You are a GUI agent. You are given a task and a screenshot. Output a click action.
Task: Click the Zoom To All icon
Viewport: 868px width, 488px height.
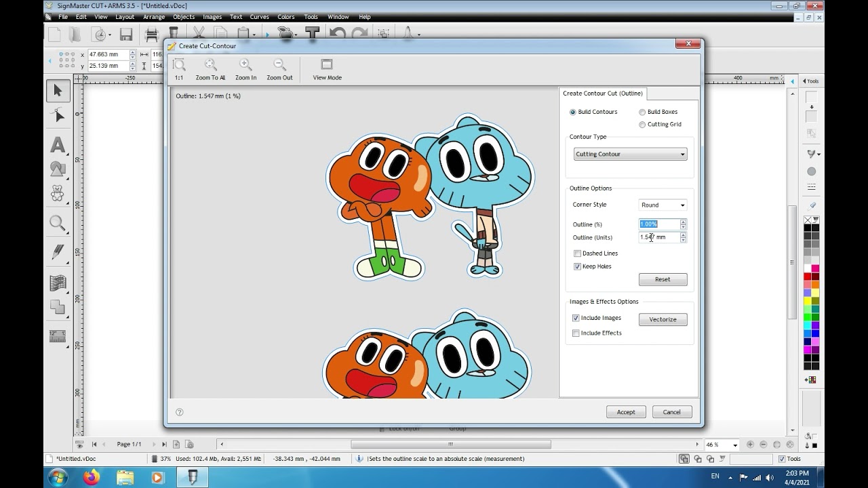pyautogui.click(x=211, y=65)
